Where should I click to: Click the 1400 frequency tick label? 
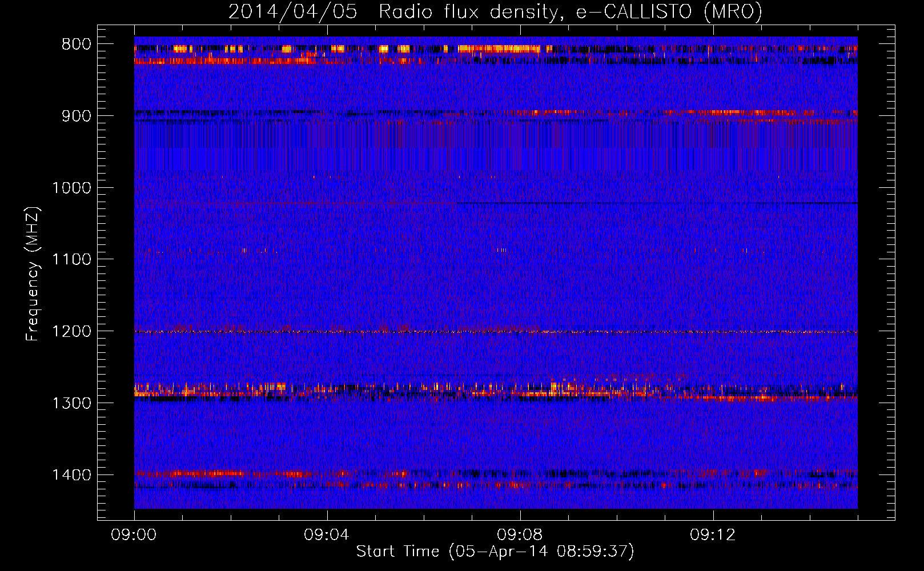(71, 475)
